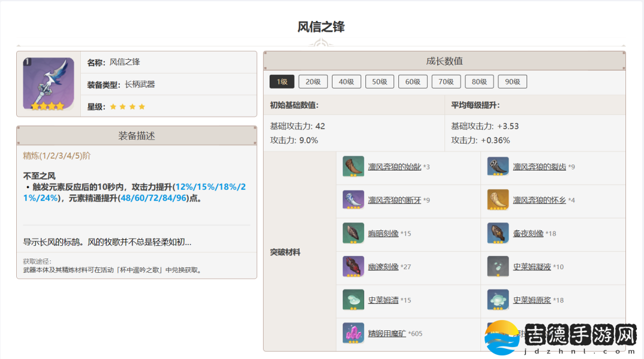
Task: Click the 幽邃刻像 material icon
Action: 353,267
